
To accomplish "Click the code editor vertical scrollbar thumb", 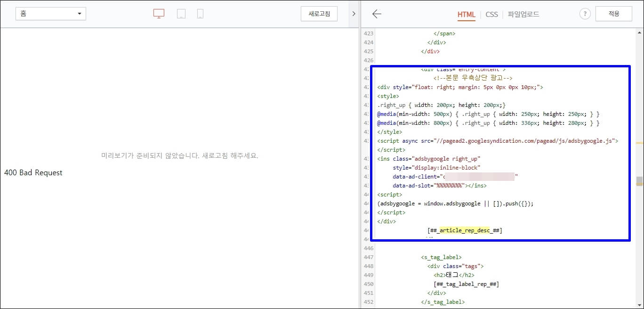I will pyautogui.click(x=639, y=181).
